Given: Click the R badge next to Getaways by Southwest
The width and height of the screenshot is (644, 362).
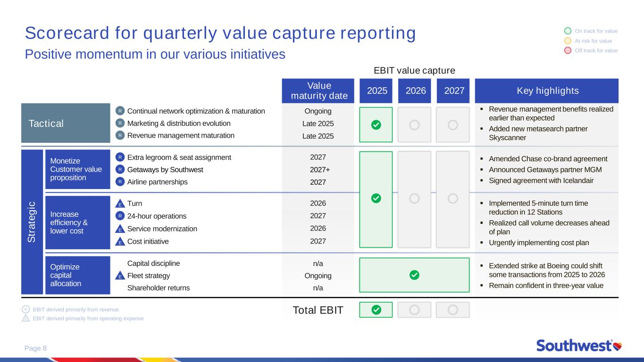Looking at the screenshot, I should point(120,169).
